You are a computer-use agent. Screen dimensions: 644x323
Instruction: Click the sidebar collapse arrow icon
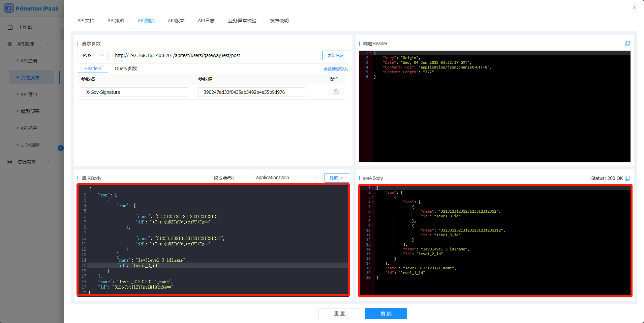(x=61, y=148)
